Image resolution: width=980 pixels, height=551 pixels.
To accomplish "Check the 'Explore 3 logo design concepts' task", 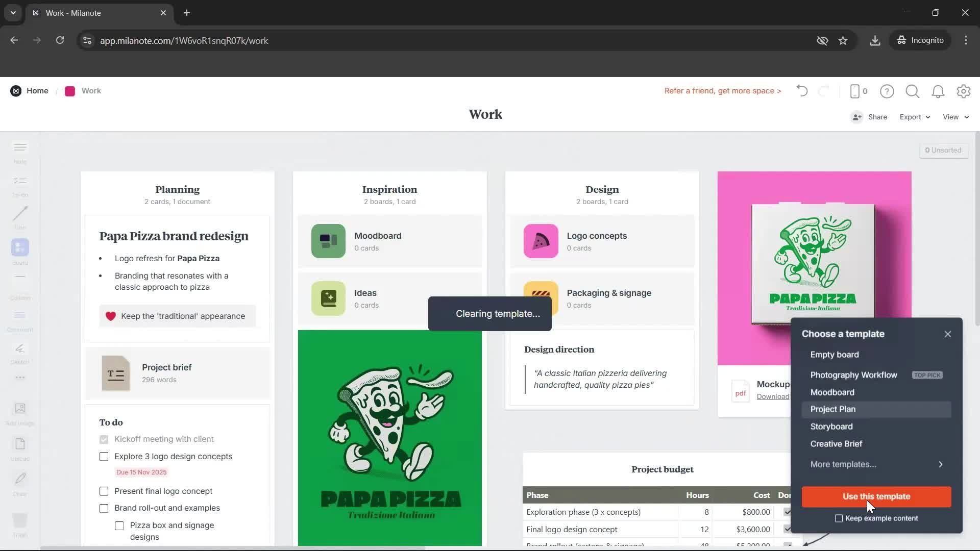I will [x=104, y=457].
